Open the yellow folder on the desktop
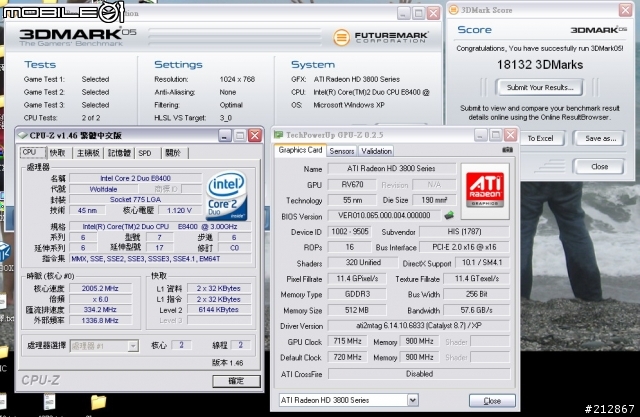The height and width of the screenshot is (417, 640). [x=98, y=402]
